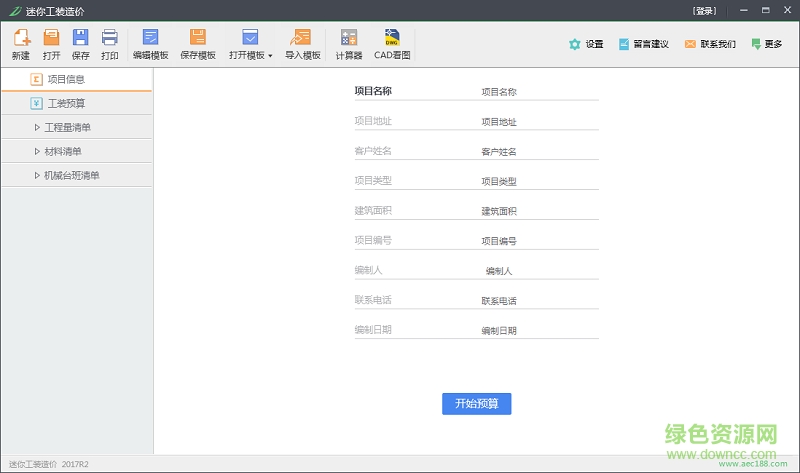Viewport: 800px width, 473px height.
Task: Click the 开始预算 button
Action: tap(477, 404)
